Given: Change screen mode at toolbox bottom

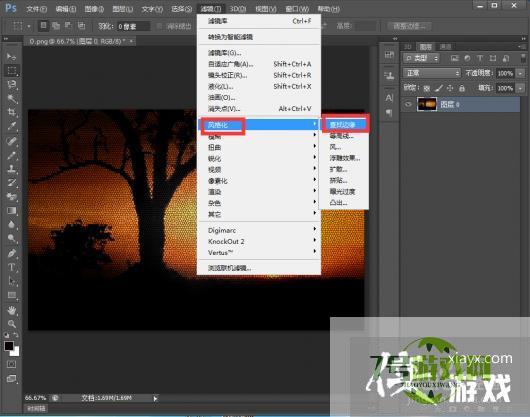Looking at the screenshot, I should click(11, 379).
